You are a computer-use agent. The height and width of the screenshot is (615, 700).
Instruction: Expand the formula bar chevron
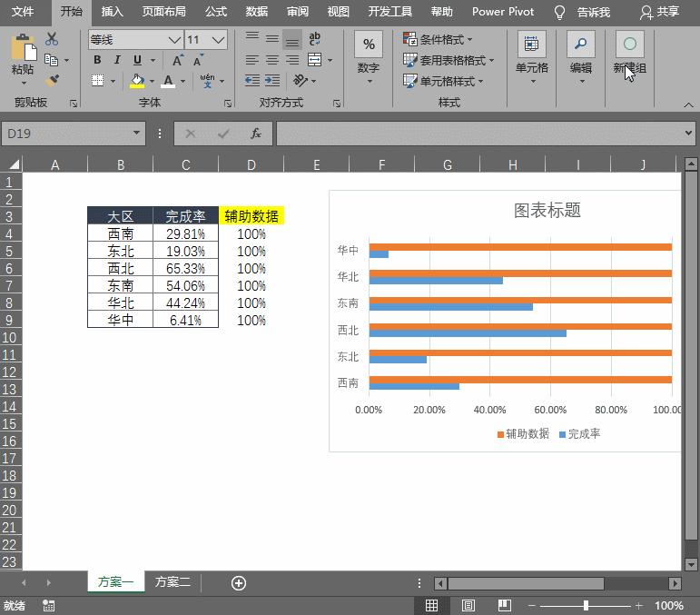coord(688,134)
